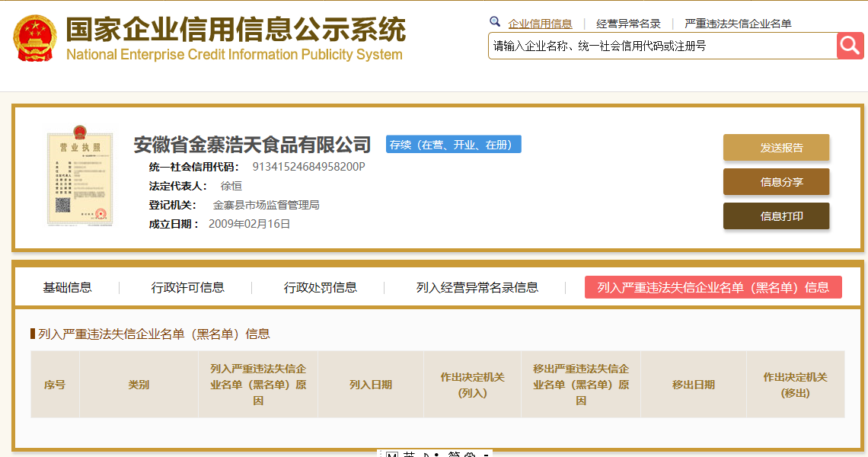Click the National Enterprise Credit Information Publicity System subtitle
This screenshot has width=868, height=457.
pos(235,54)
